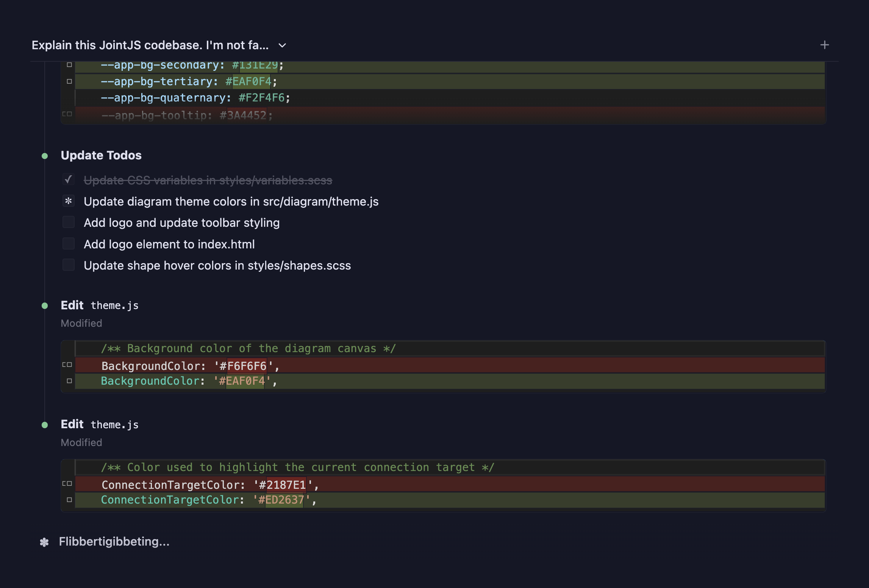Click the highlighted #EAF0F4 color value in BackgroundColor line
This screenshot has width=869, height=588.
245,381
